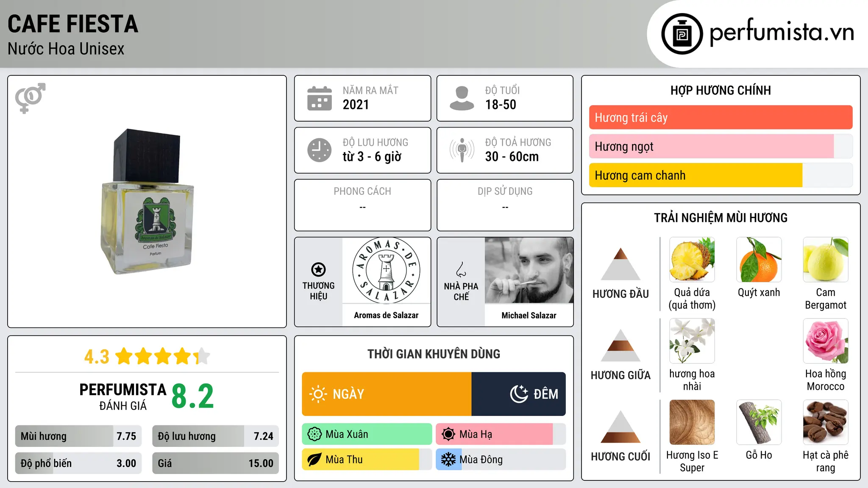Click the star rating icons next to 4.3
868x488 pixels.
[x=162, y=356]
